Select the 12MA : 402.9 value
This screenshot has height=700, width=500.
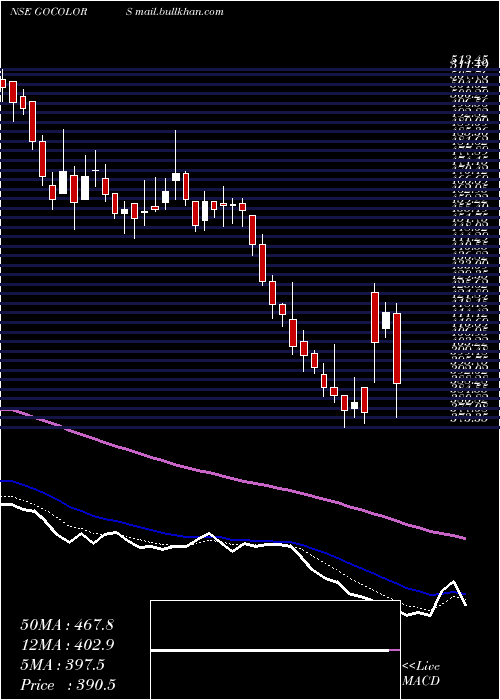coord(67,645)
